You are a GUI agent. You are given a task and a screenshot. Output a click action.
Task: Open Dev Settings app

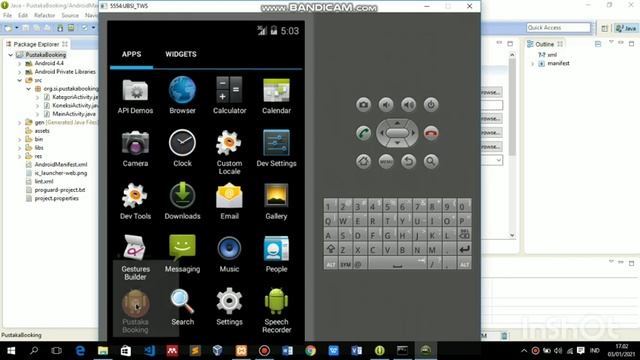tap(276, 149)
